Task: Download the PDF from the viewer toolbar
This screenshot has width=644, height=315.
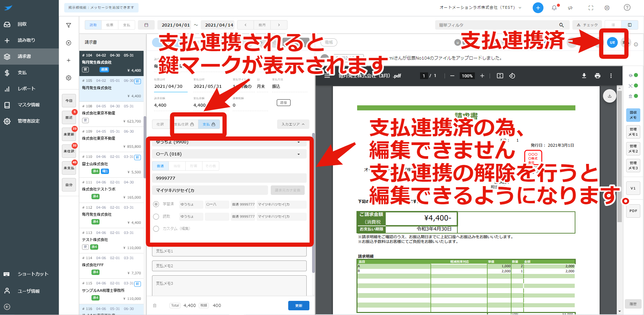Action: coord(584,76)
